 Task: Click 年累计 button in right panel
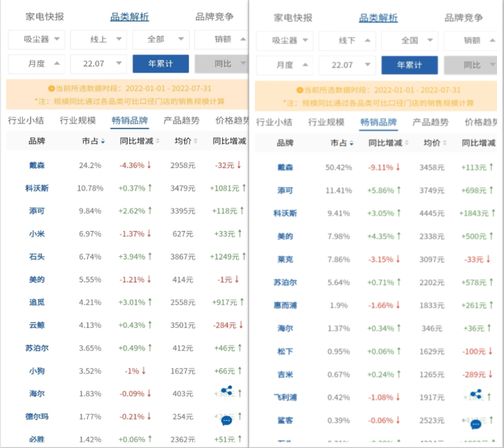coord(409,65)
